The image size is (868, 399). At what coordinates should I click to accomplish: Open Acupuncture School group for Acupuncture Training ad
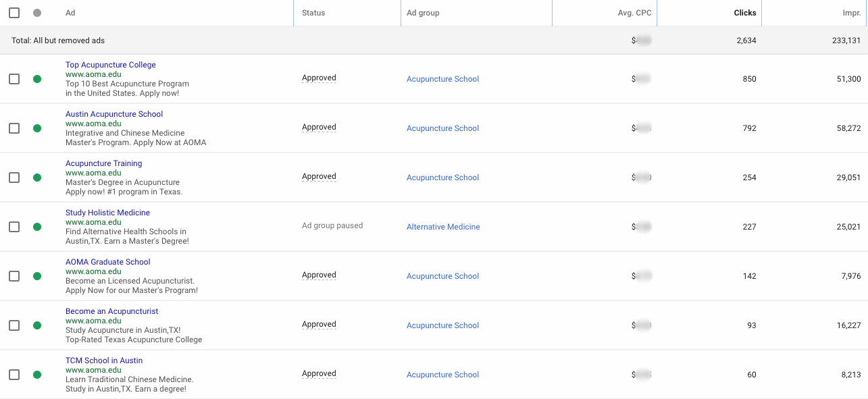(442, 178)
